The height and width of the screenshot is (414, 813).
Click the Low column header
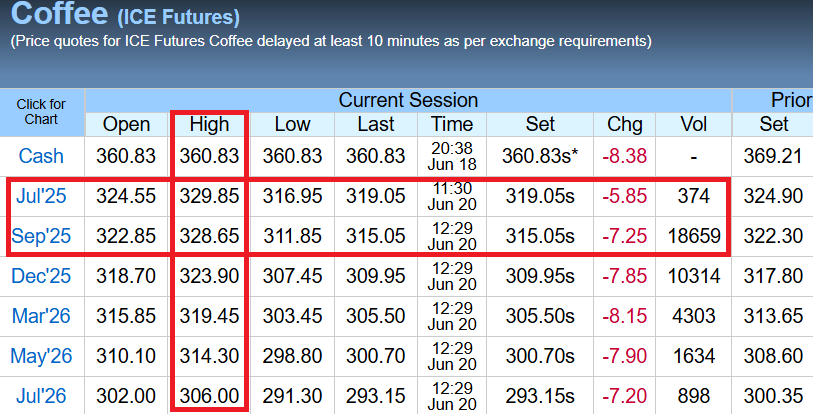point(292,125)
